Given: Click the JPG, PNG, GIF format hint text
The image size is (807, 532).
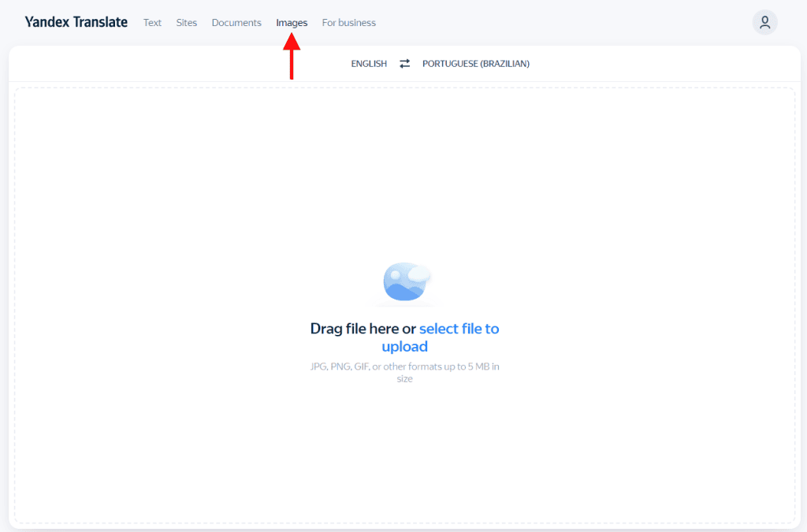Looking at the screenshot, I should (x=404, y=366).
